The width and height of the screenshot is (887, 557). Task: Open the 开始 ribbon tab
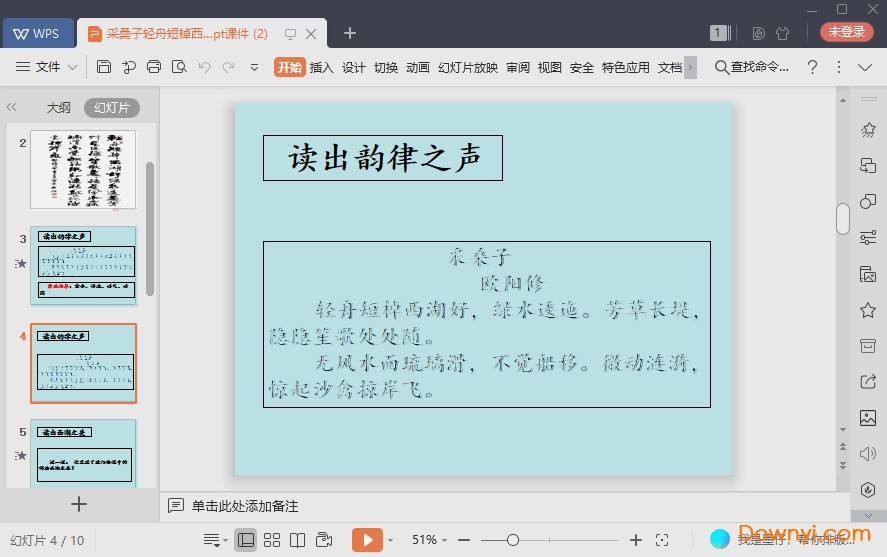290,67
